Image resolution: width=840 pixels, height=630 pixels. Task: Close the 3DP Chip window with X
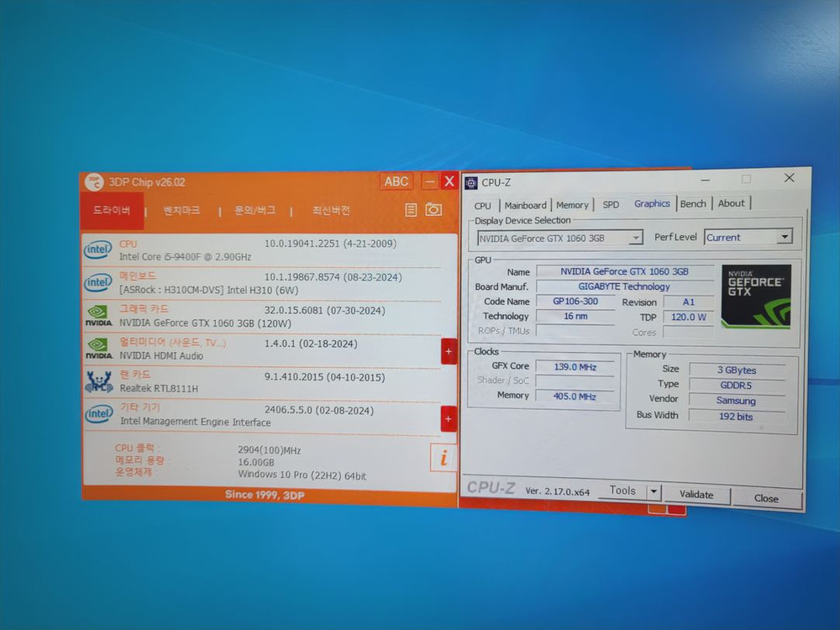coord(449,181)
